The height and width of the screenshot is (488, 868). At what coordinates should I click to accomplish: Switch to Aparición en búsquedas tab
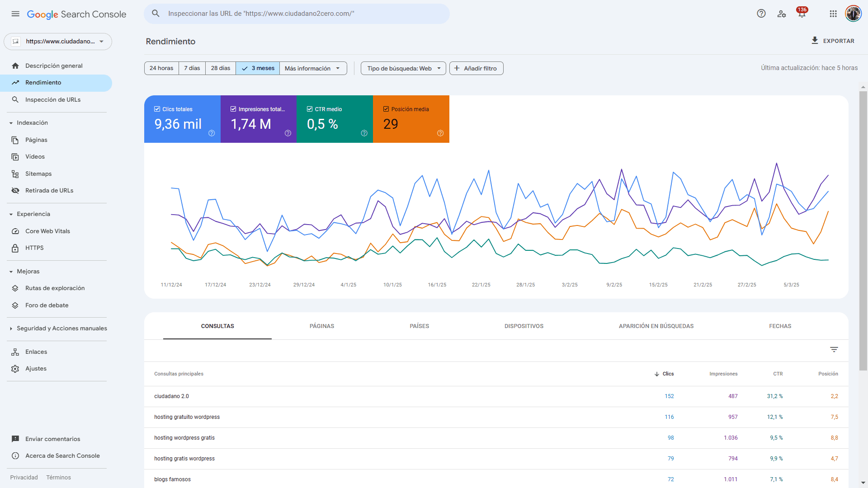[656, 326]
